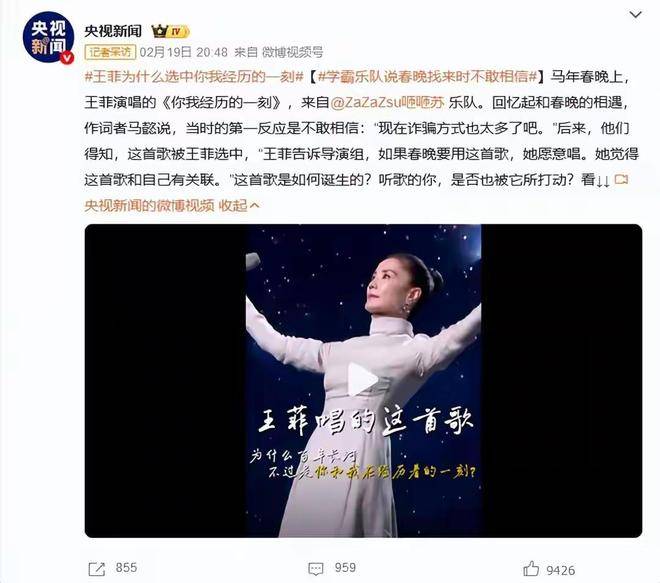
Task: Click the 记者采访 tag label
Action: pyautogui.click(x=110, y=52)
